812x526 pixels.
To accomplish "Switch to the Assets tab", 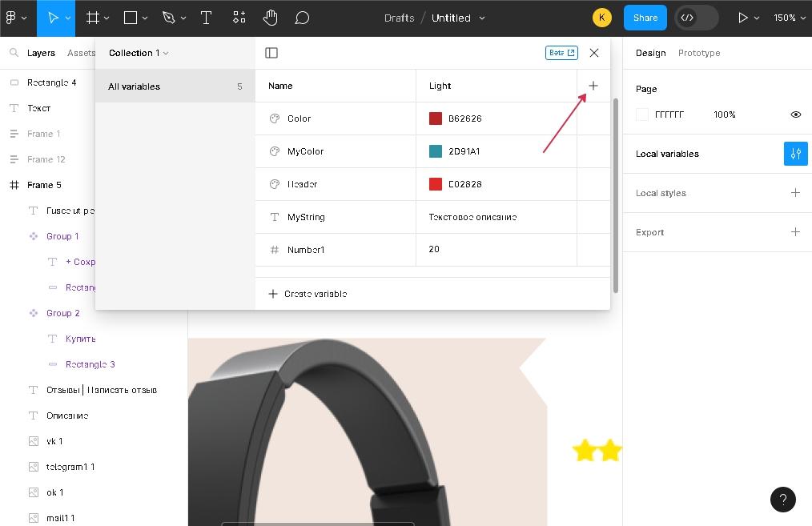I will click(x=81, y=53).
